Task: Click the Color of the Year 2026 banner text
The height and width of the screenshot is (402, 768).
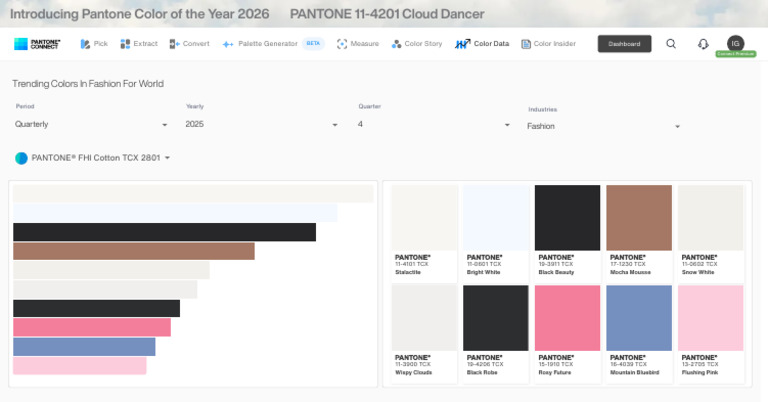Action: click(140, 14)
